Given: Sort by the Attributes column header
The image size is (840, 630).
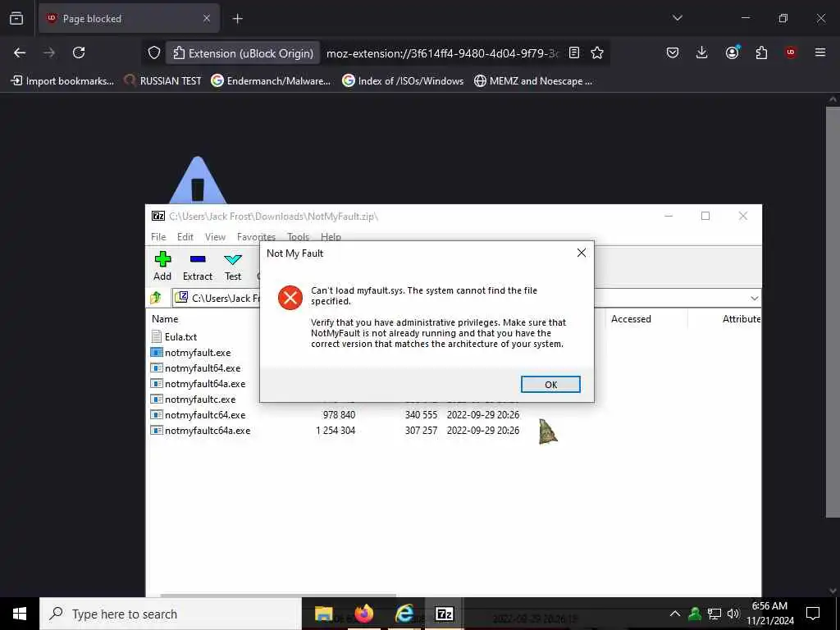Looking at the screenshot, I should tap(742, 319).
